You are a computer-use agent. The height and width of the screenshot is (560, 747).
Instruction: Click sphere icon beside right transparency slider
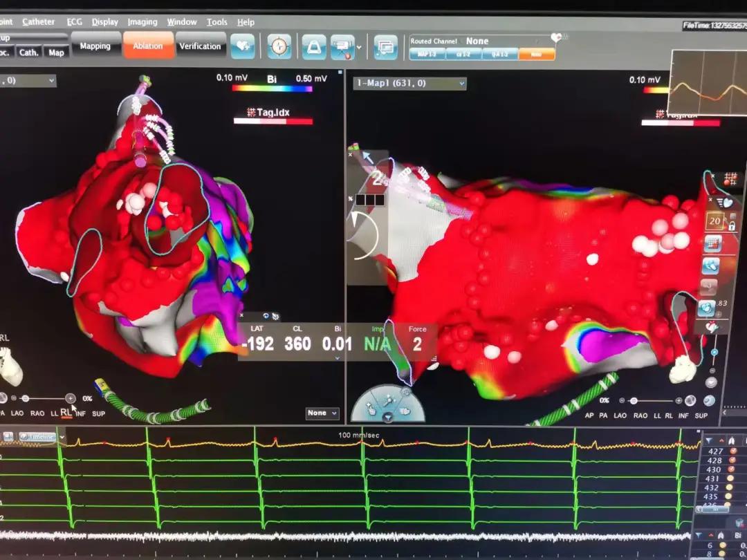[x=690, y=400]
